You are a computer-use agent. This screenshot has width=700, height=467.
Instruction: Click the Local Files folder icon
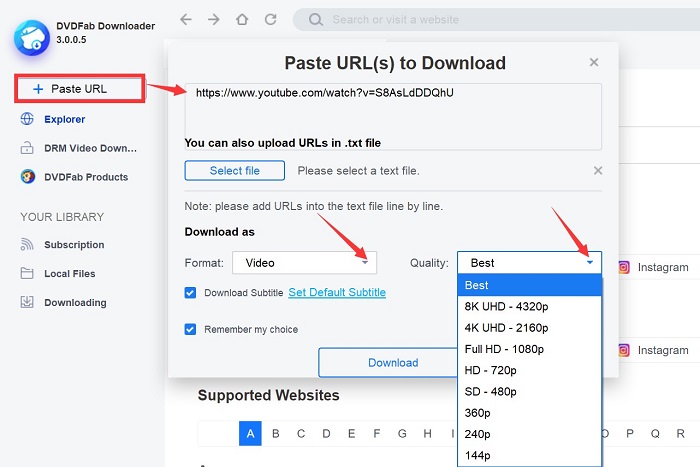(27, 273)
